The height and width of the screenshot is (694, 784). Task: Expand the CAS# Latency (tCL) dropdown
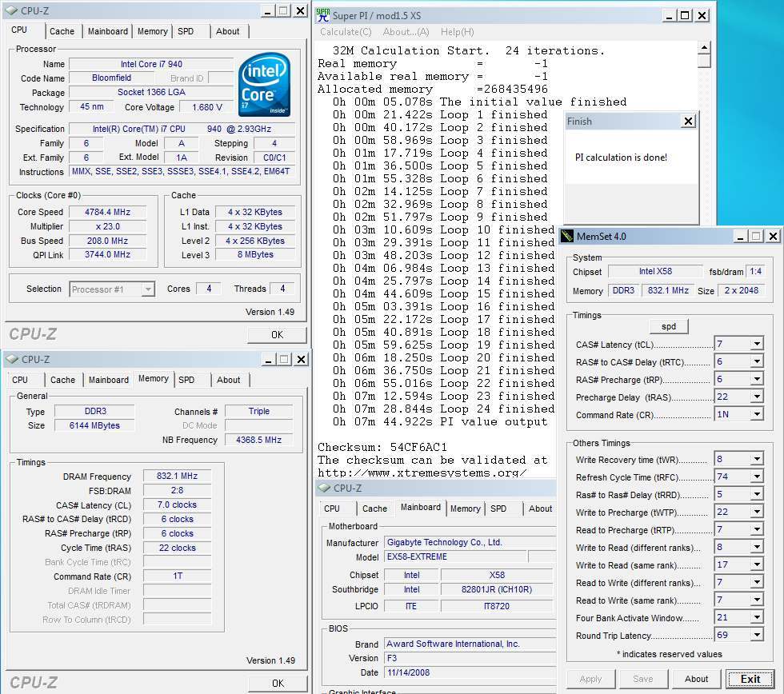pos(757,344)
